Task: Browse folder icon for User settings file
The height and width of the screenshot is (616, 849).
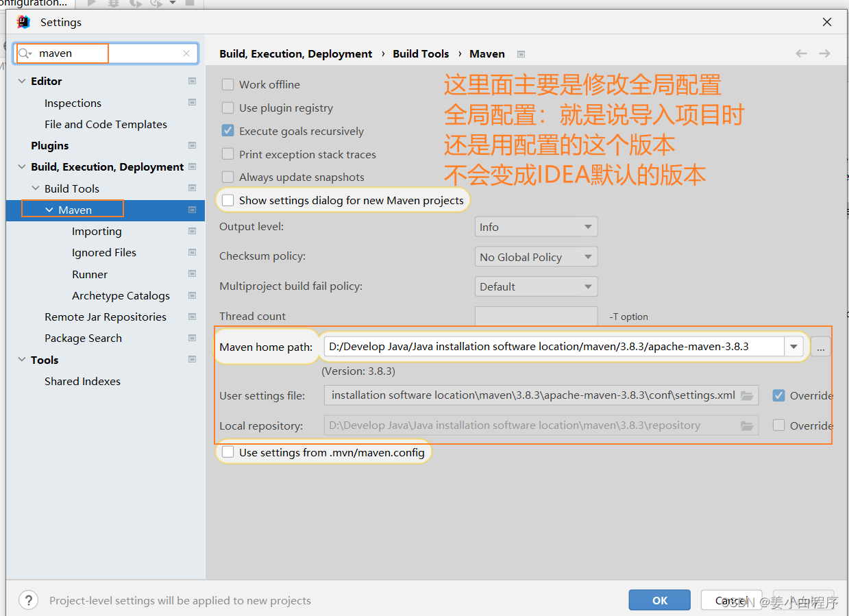Action: point(747,395)
